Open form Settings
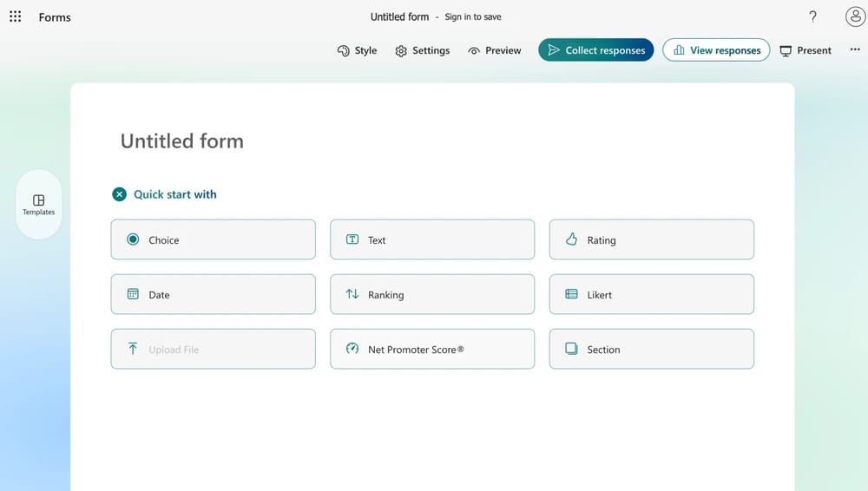 (422, 50)
